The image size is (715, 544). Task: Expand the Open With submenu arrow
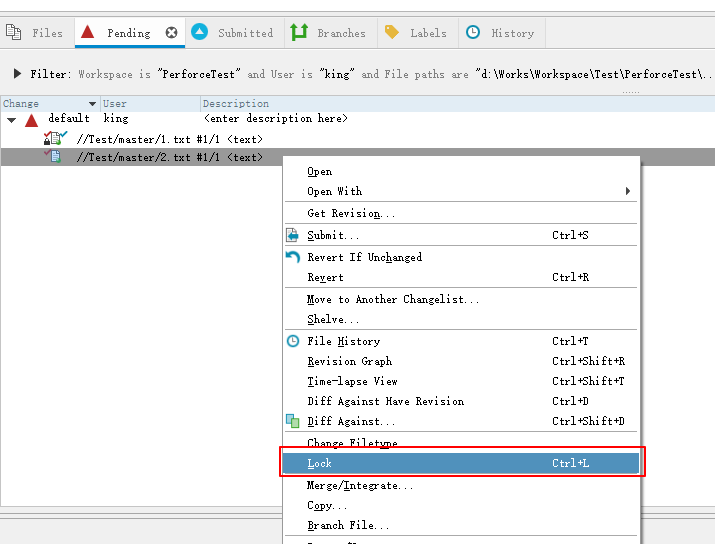click(628, 191)
